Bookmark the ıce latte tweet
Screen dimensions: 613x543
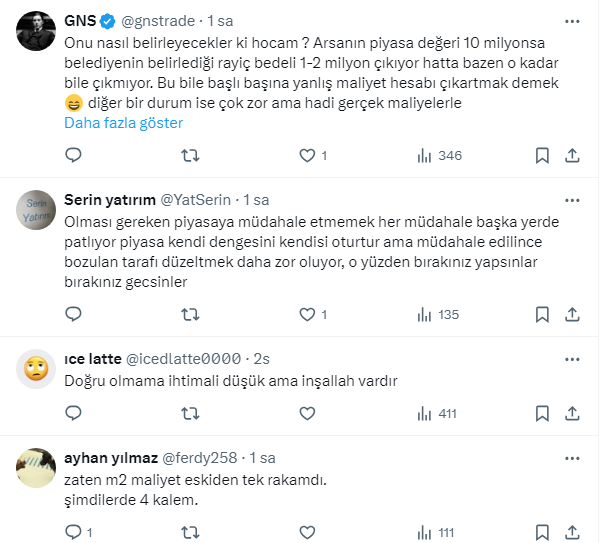coord(542,413)
